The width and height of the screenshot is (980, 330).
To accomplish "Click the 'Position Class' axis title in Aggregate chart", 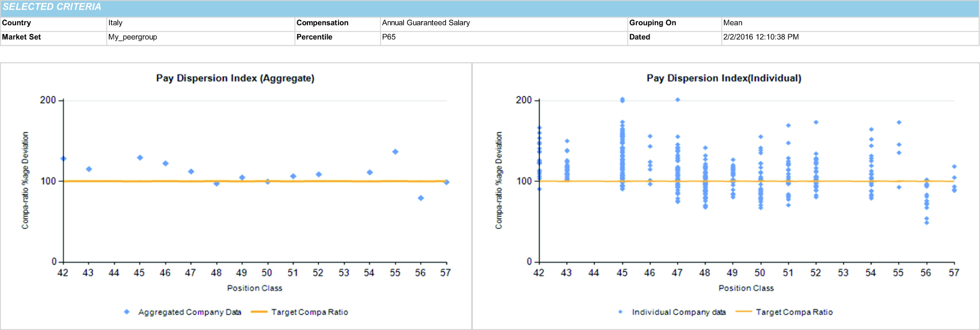I will click(255, 288).
